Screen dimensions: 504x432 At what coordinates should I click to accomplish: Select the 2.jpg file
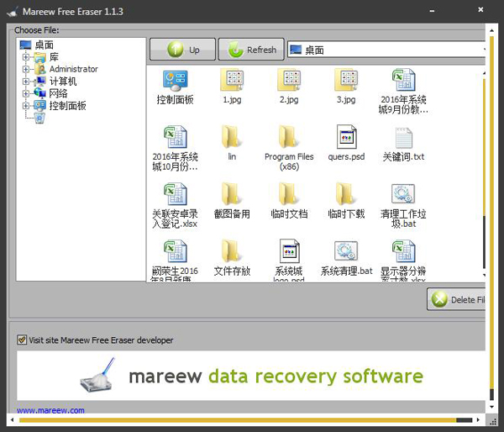[289, 87]
